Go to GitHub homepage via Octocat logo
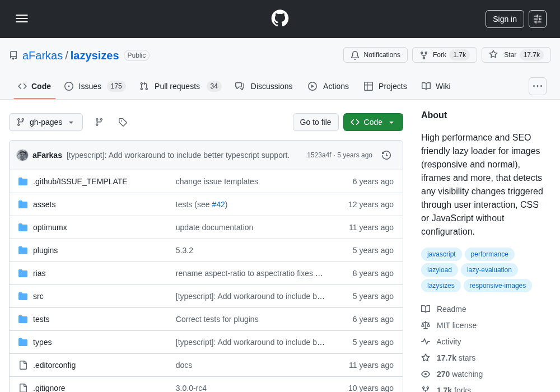560x392 pixels. (x=280, y=18)
